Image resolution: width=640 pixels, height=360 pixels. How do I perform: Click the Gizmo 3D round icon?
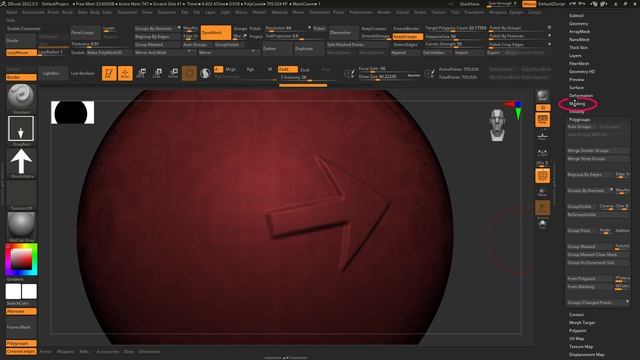tap(189, 73)
